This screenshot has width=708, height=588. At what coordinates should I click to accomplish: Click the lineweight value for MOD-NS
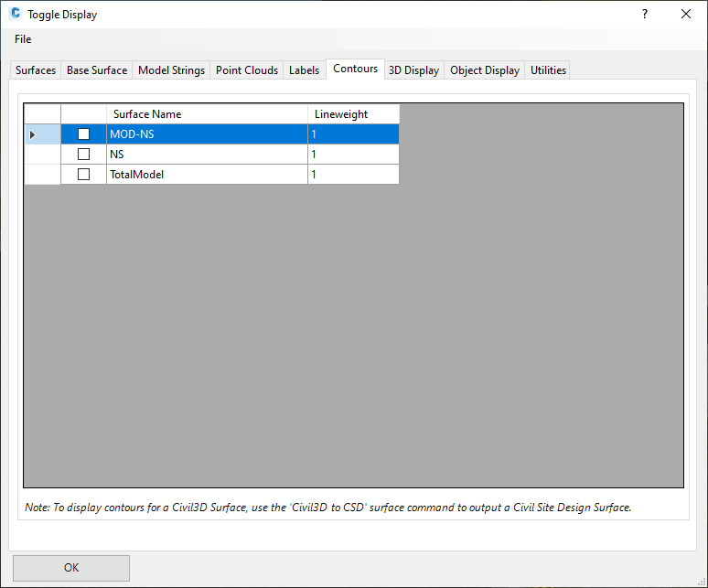coord(353,134)
